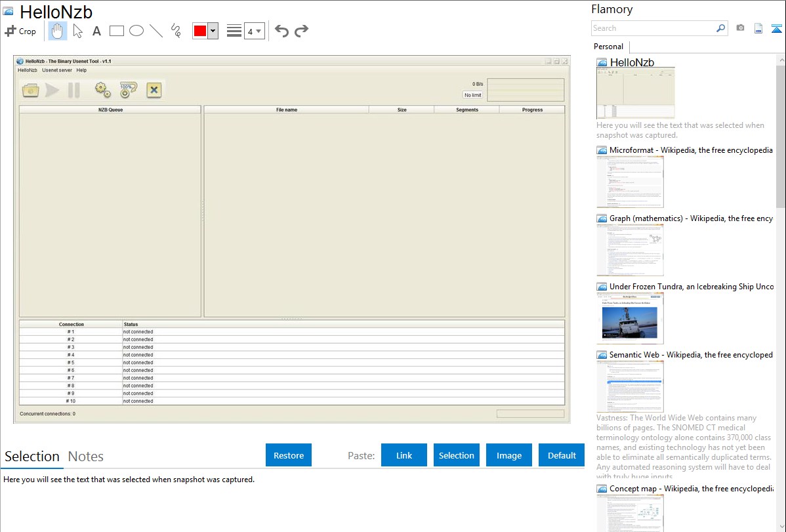The image size is (786, 532).
Task: Click the icon beside Concept map title
Action: pyautogui.click(x=602, y=489)
